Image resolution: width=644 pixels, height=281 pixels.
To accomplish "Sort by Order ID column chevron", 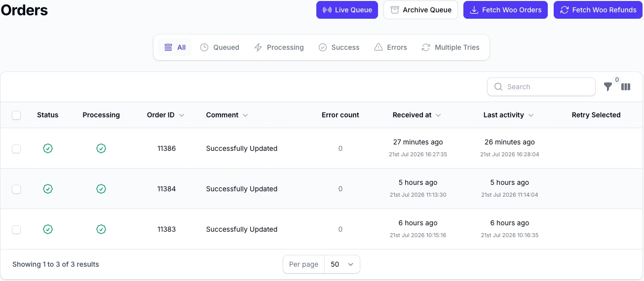I will pyautogui.click(x=182, y=115).
